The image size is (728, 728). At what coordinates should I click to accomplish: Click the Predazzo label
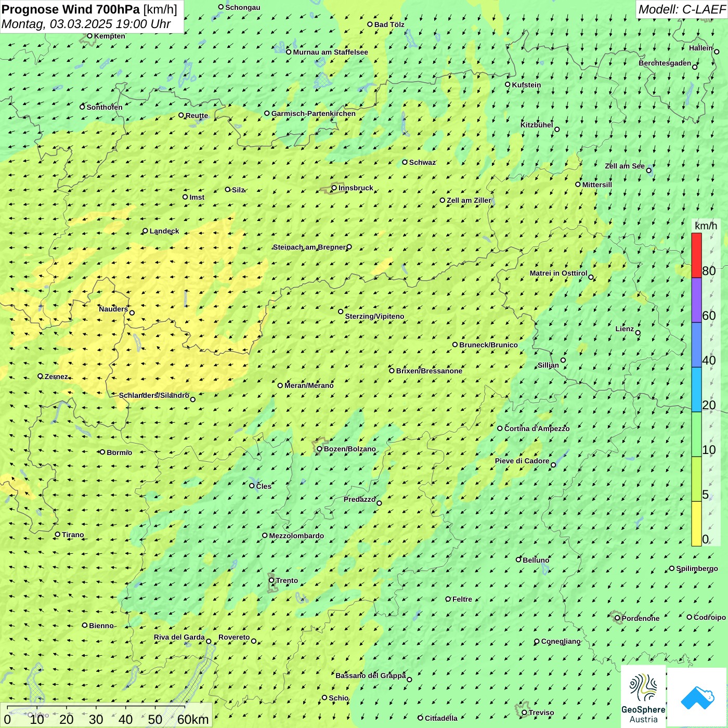click(359, 499)
